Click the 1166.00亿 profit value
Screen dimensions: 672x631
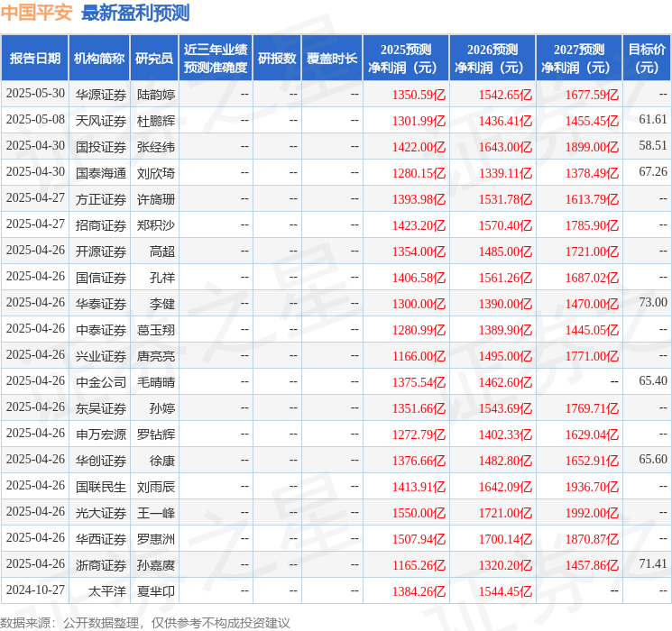419,356
